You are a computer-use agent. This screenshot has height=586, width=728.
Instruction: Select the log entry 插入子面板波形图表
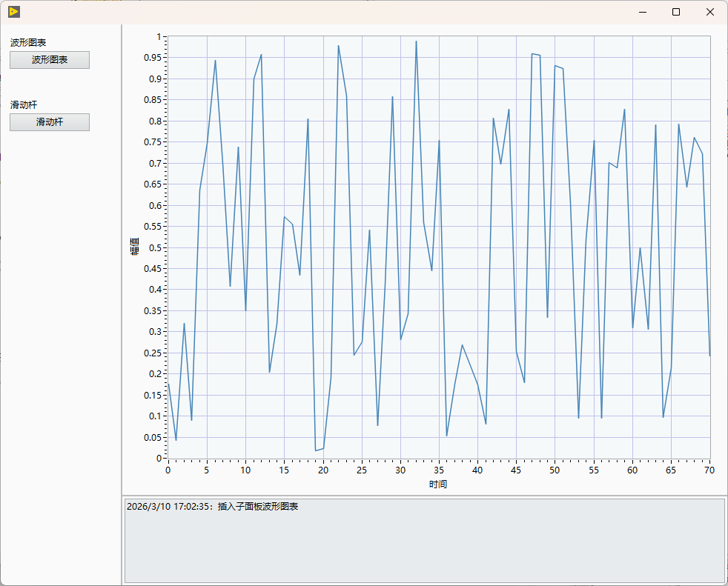(213, 506)
